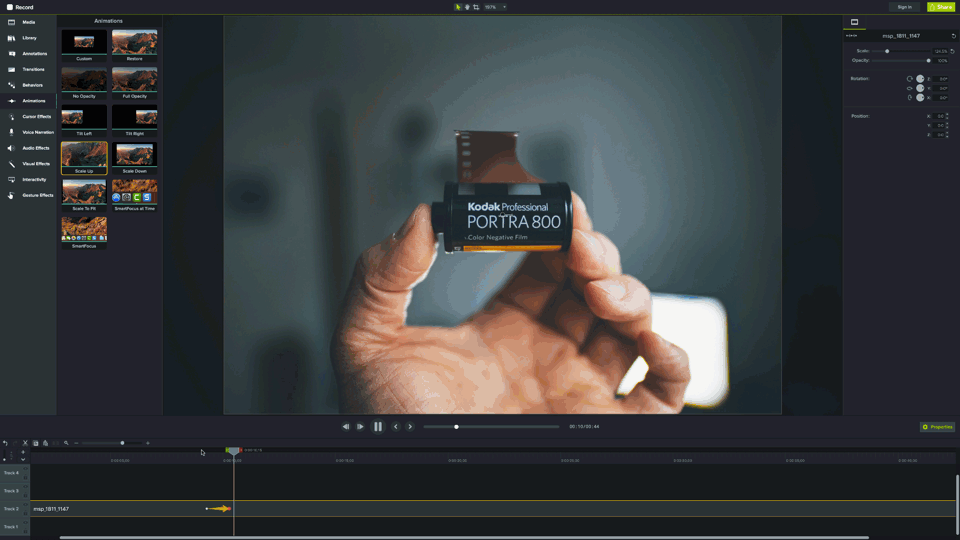Click the Position Z value field
The image size is (960, 540).
coord(939,135)
